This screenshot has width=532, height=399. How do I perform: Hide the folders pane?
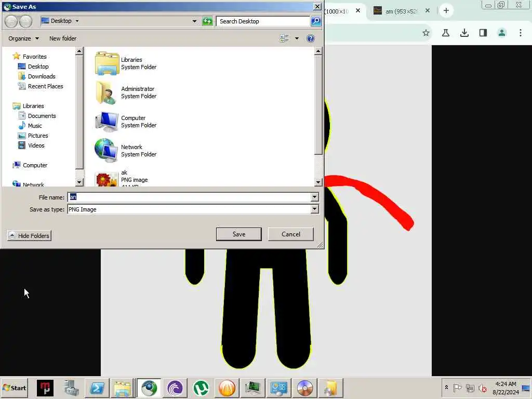click(29, 235)
